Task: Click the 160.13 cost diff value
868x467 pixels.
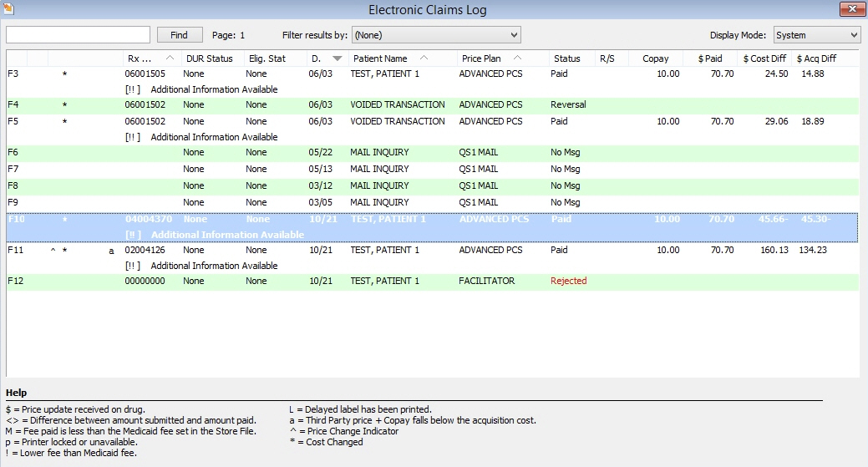Action: coord(774,250)
